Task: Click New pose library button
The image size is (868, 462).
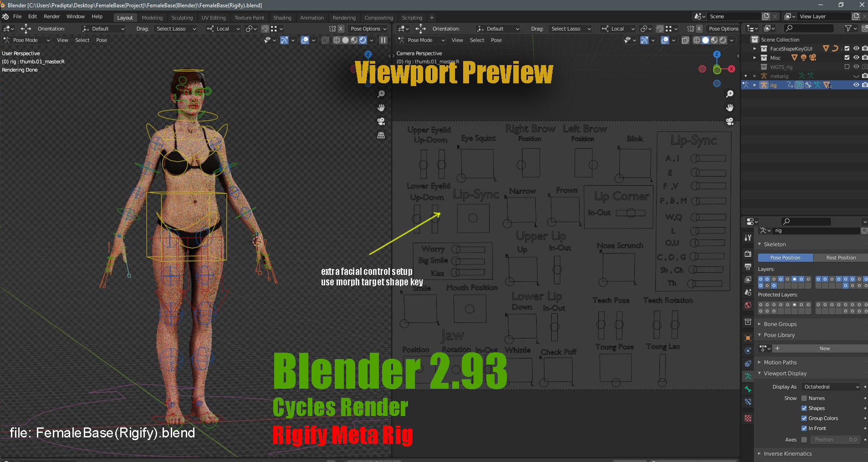Action: tap(824, 349)
